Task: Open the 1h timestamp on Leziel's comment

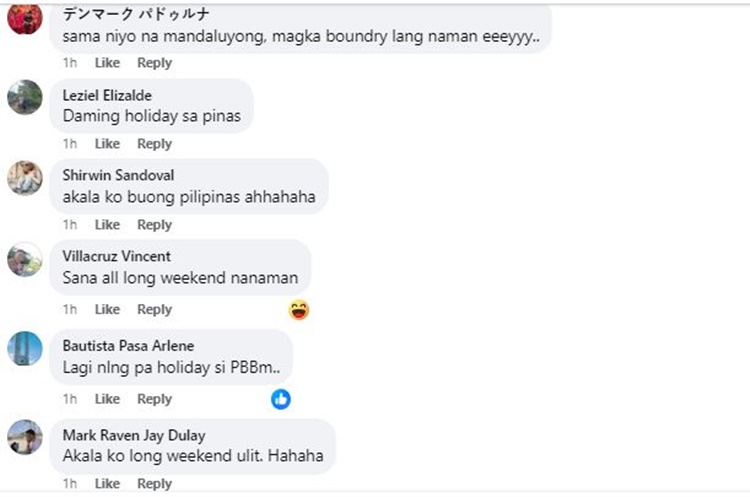Action: [x=70, y=144]
